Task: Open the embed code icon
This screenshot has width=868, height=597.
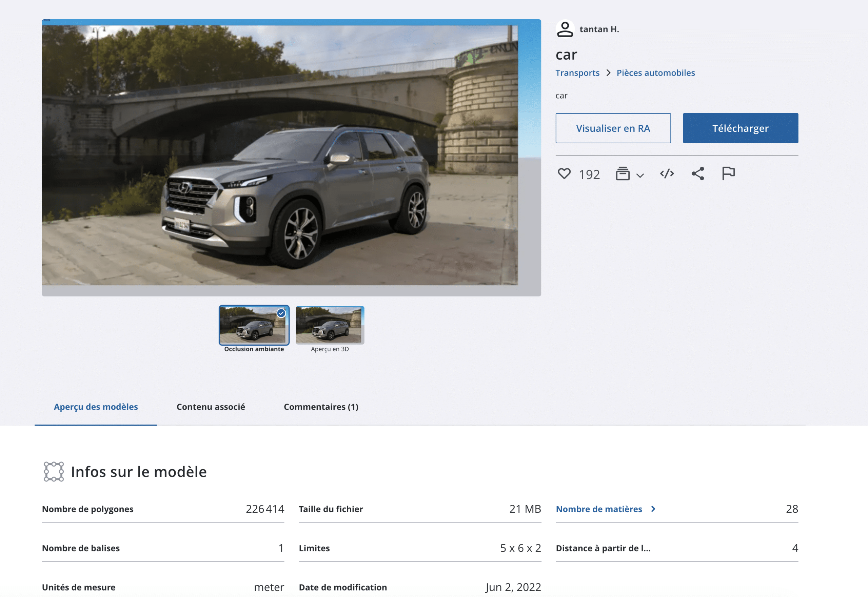Action: (667, 173)
